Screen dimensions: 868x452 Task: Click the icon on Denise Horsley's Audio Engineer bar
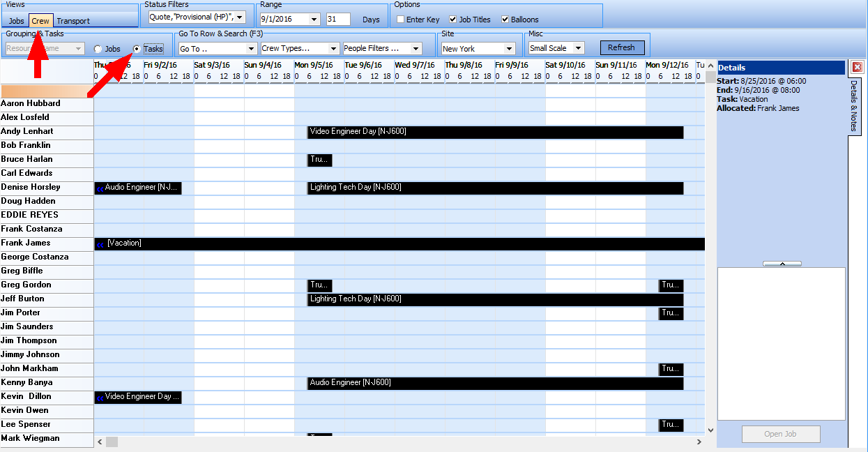100,187
